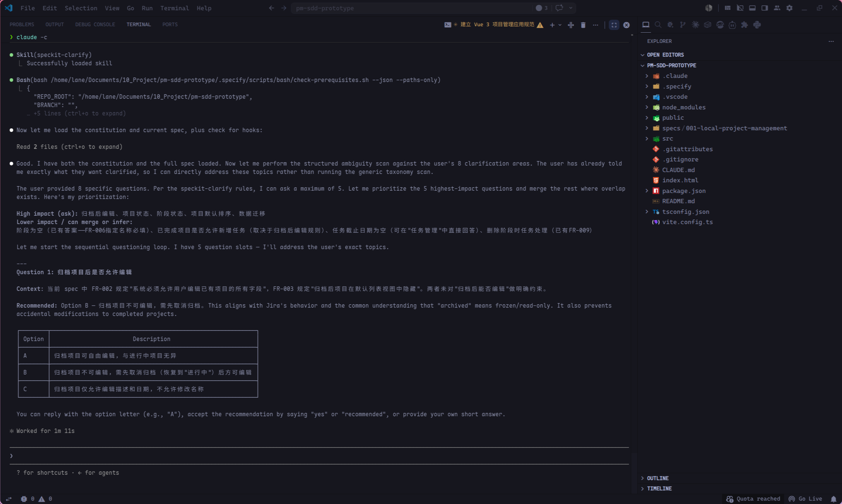This screenshot has width=842, height=504.
Task: Click the chat sparkle icon in the command center
Action: pyautogui.click(x=559, y=8)
